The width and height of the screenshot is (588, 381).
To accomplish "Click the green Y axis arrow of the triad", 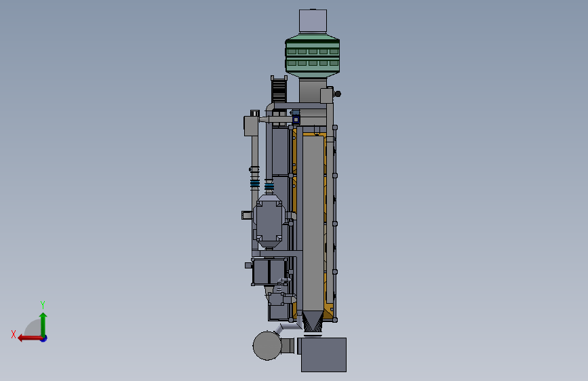I will pos(43,324).
